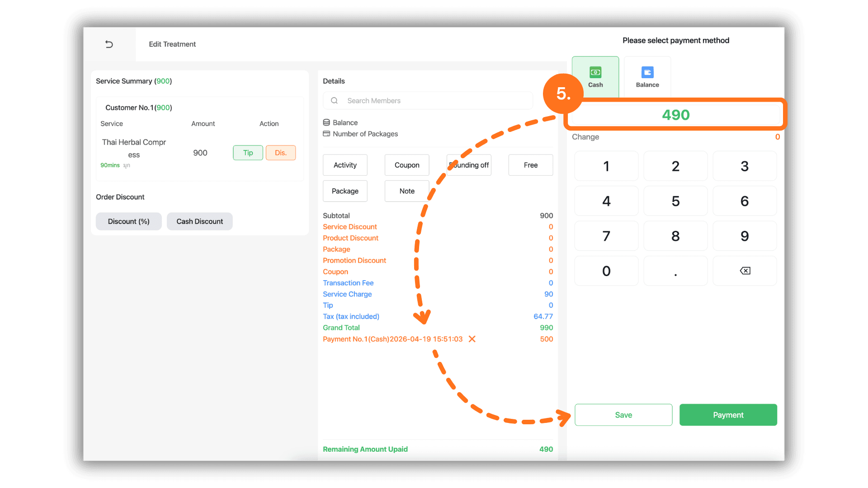Go back with the return arrow icon
The height and width of the screenshot is (488, 868).
[x=109, y=44]
